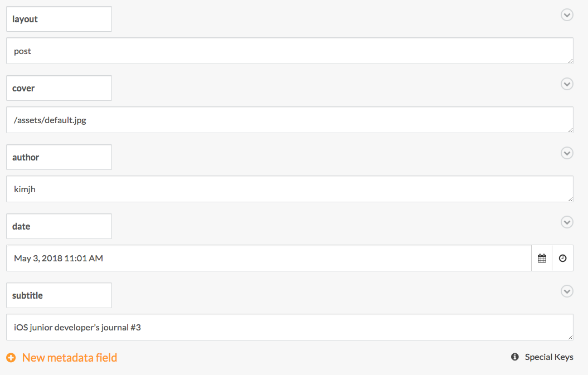
Task: Open the clock time picker icon
Action: pos(562,258)
